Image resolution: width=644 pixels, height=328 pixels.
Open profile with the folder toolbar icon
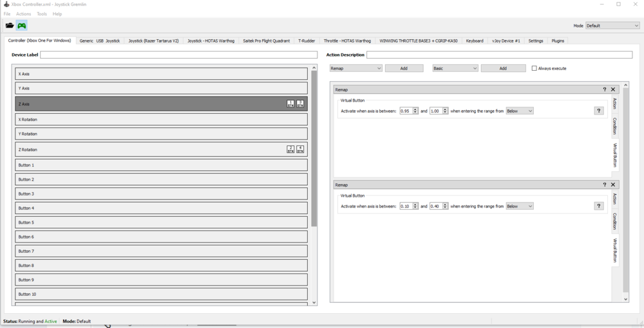[x=10, y=26]
